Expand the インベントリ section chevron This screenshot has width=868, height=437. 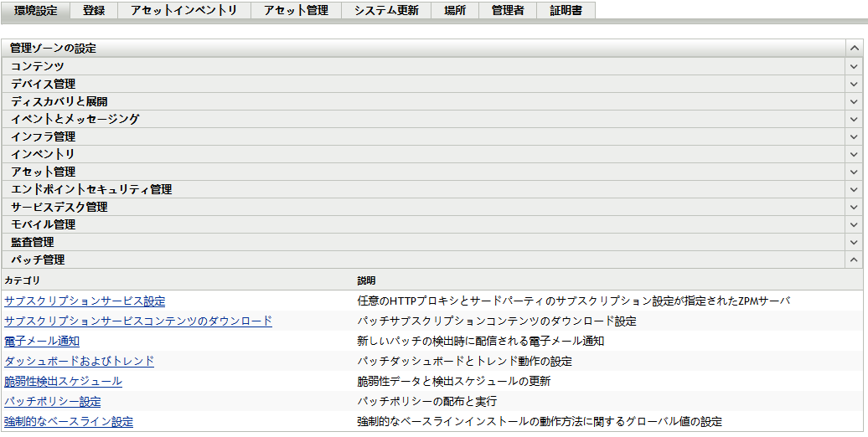[x=854, y=154]
